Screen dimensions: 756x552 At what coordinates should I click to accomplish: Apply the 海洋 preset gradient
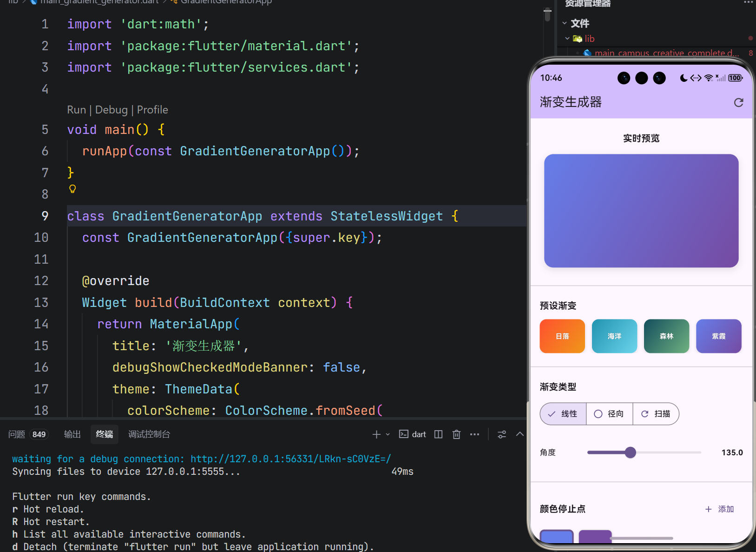(x=614, y=336)
